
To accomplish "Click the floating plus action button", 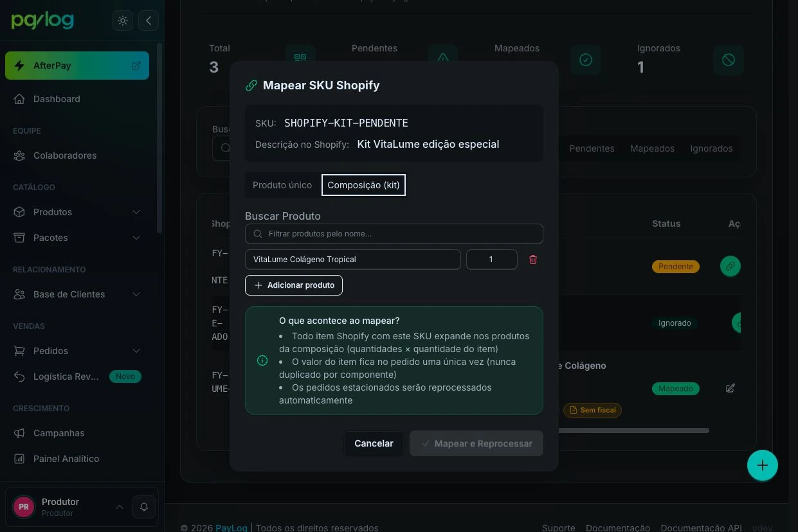I will tap(763, 465).
